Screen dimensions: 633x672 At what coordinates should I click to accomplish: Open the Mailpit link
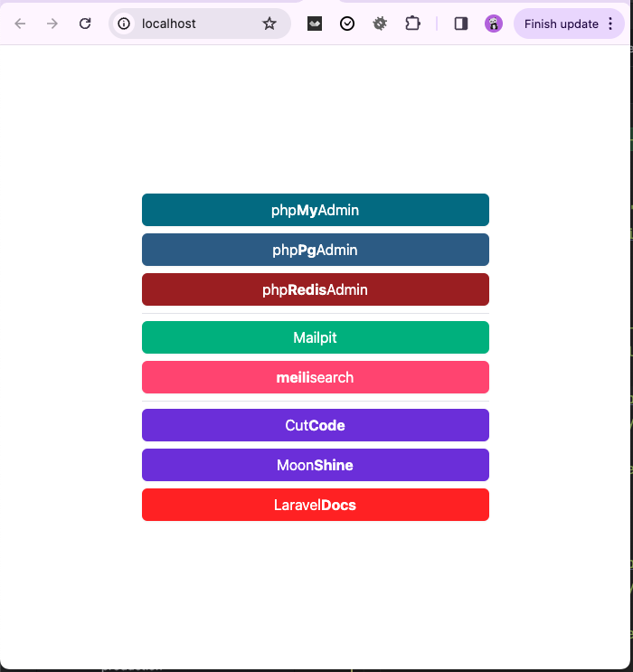pos(316,337)
